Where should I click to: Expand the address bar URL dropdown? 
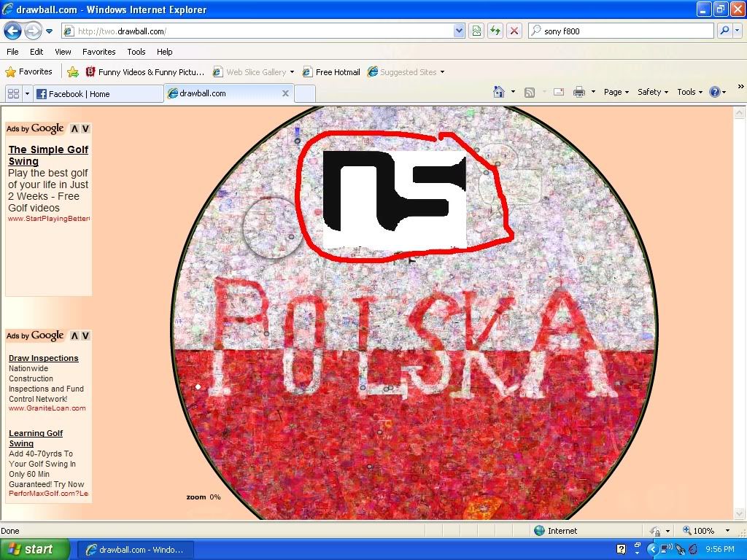point(459,31)
